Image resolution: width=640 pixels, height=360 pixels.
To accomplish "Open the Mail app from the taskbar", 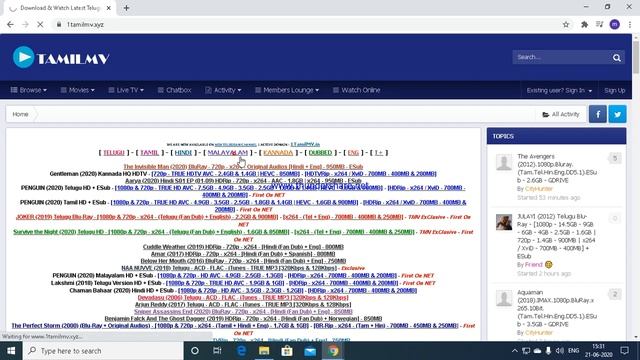I will 310,351.
